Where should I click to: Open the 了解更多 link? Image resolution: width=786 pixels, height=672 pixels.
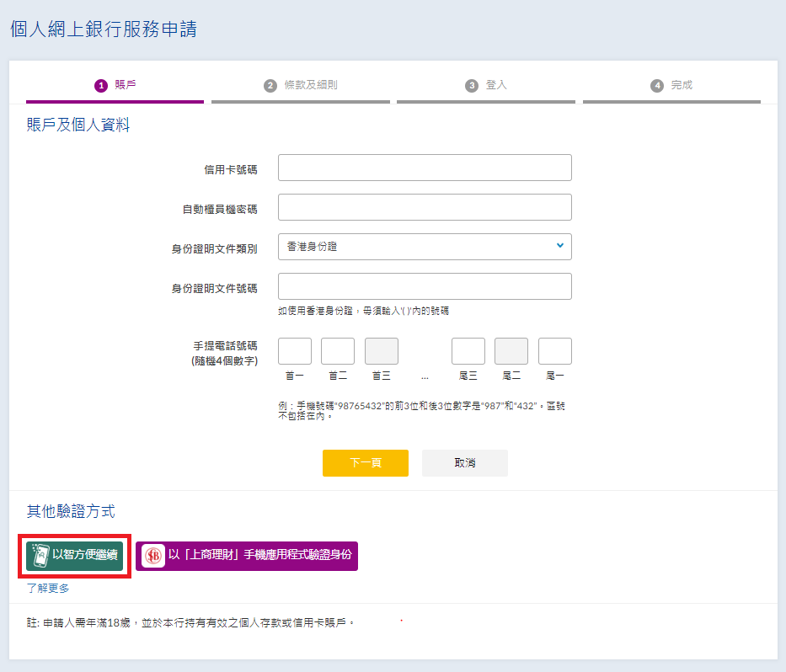pos(48,589)
